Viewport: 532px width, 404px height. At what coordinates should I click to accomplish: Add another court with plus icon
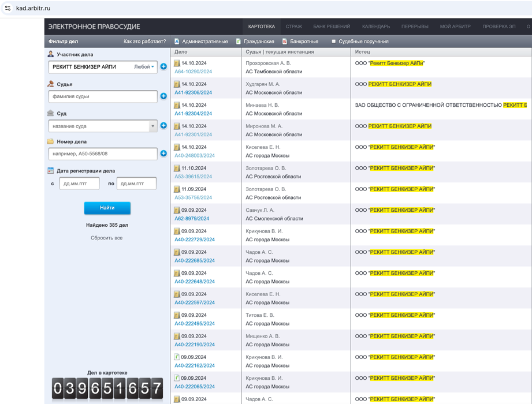click(x=163, y=125)
